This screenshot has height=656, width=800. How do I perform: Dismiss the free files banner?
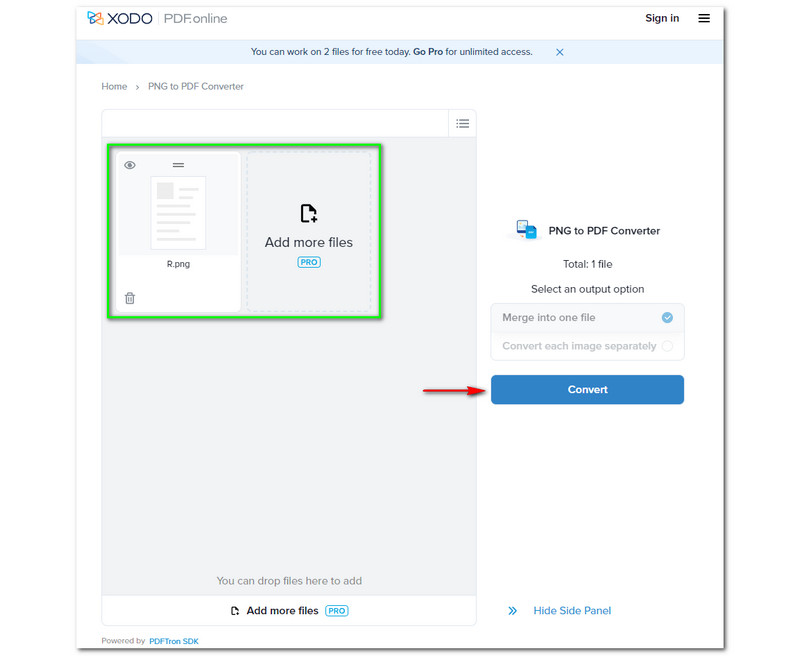tap(560, 52)
